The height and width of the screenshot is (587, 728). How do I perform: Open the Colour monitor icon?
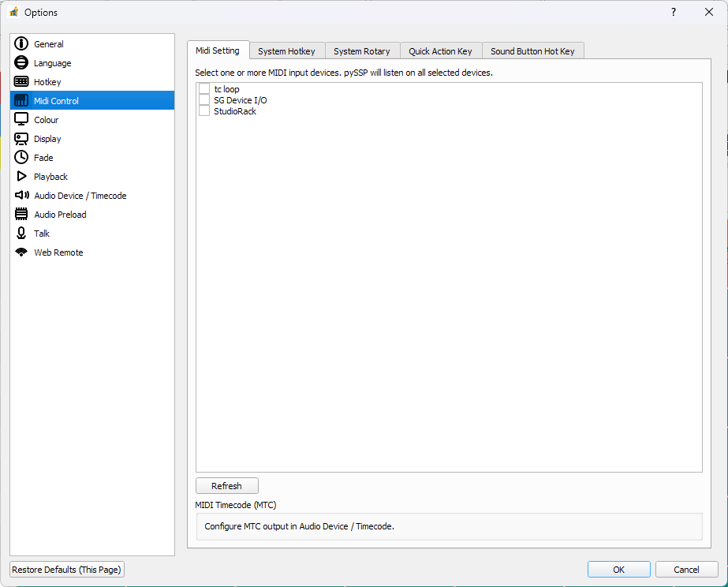(x=22, y=119)
